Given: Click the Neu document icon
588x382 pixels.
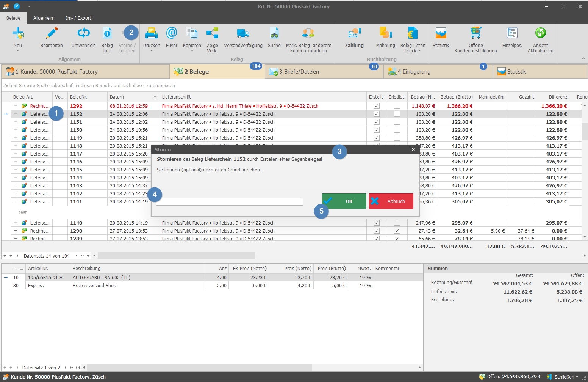Looking at the screenshot, I should (18, 33).
